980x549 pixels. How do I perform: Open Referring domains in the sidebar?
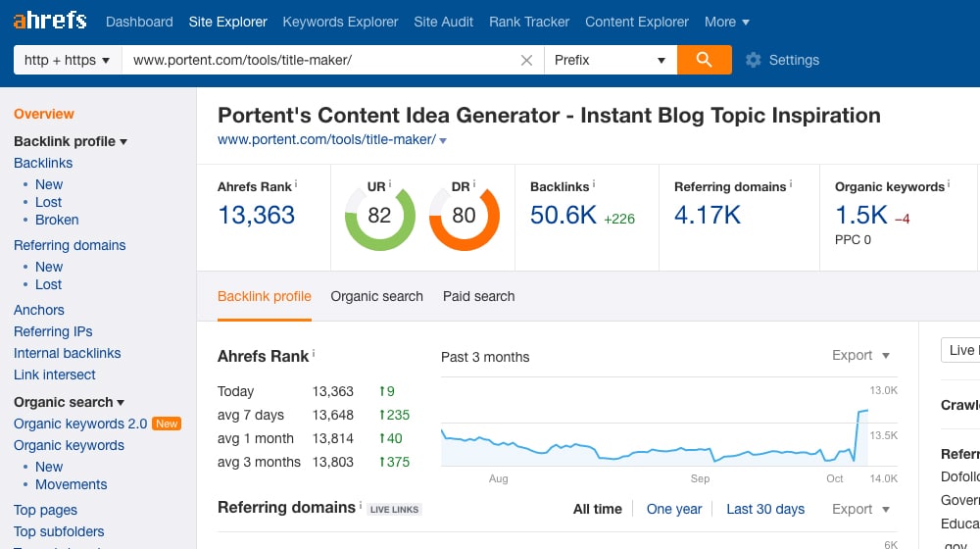[70, 245]
